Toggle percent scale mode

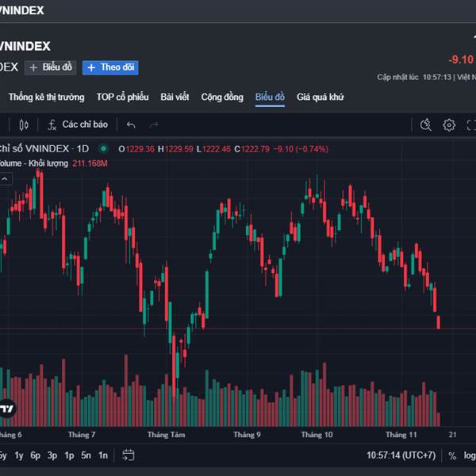tap(452, 455)
